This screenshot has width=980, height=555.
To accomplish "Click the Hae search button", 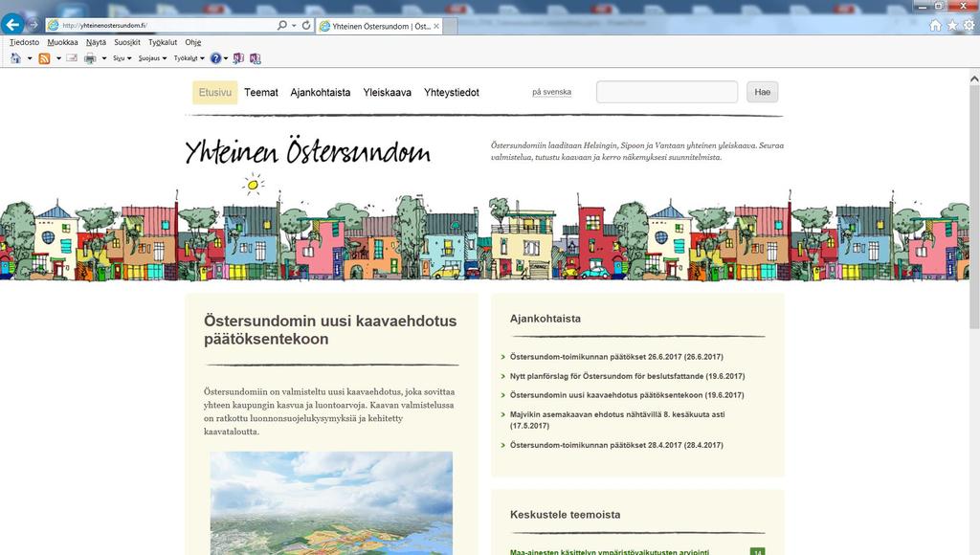I will click(x=762, y=92).
